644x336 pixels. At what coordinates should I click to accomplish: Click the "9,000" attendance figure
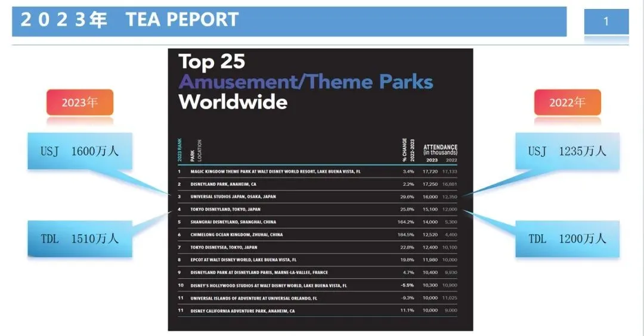[x=451, y=310]
